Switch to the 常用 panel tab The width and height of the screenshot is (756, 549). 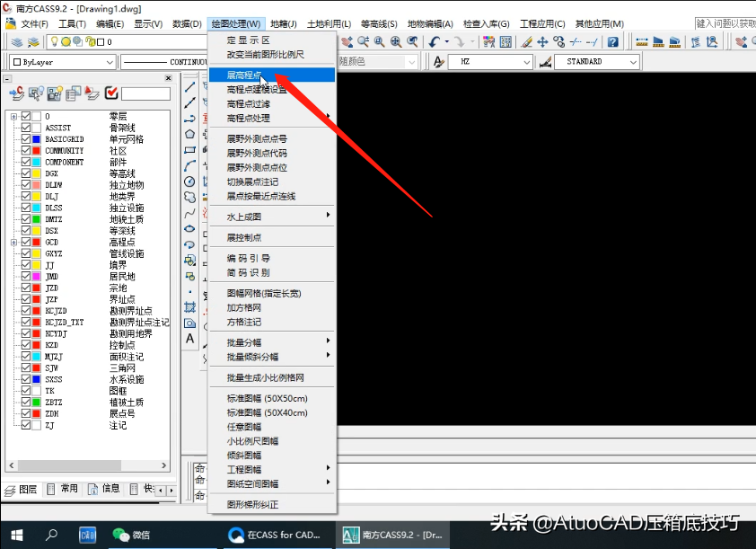(63, 489)
